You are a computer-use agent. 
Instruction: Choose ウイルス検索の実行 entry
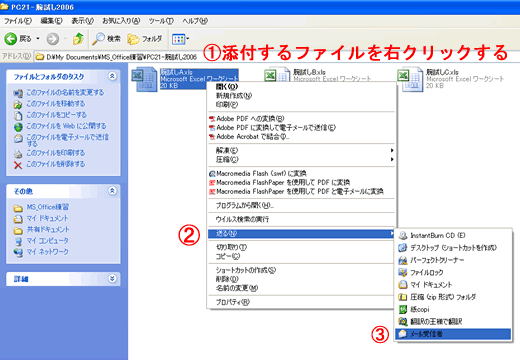[301, 219]
